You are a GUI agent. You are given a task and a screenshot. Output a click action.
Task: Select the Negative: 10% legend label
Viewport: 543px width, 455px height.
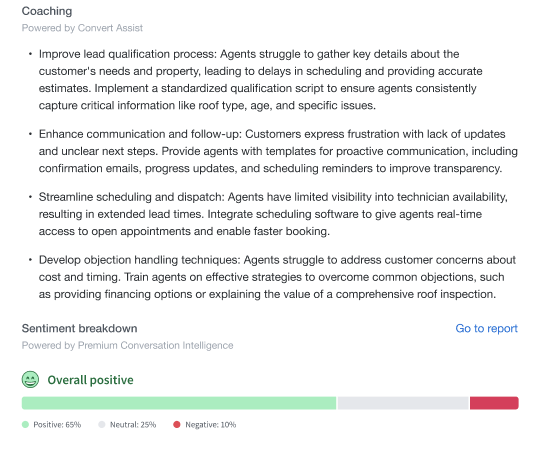pos(211,425)
